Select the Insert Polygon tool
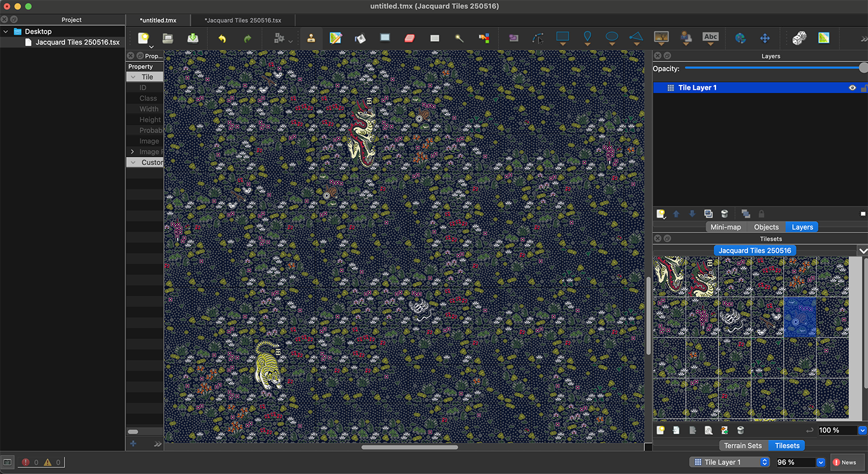 tap(637, 38)
